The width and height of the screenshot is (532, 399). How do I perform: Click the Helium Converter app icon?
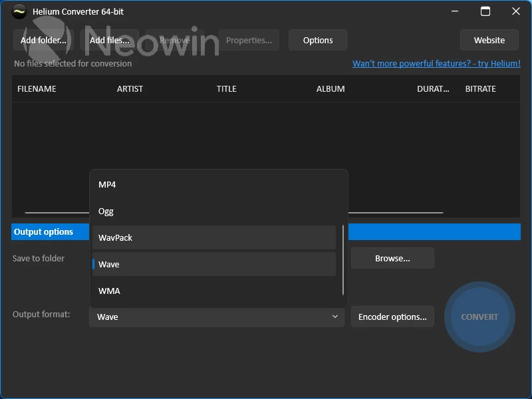19,12
